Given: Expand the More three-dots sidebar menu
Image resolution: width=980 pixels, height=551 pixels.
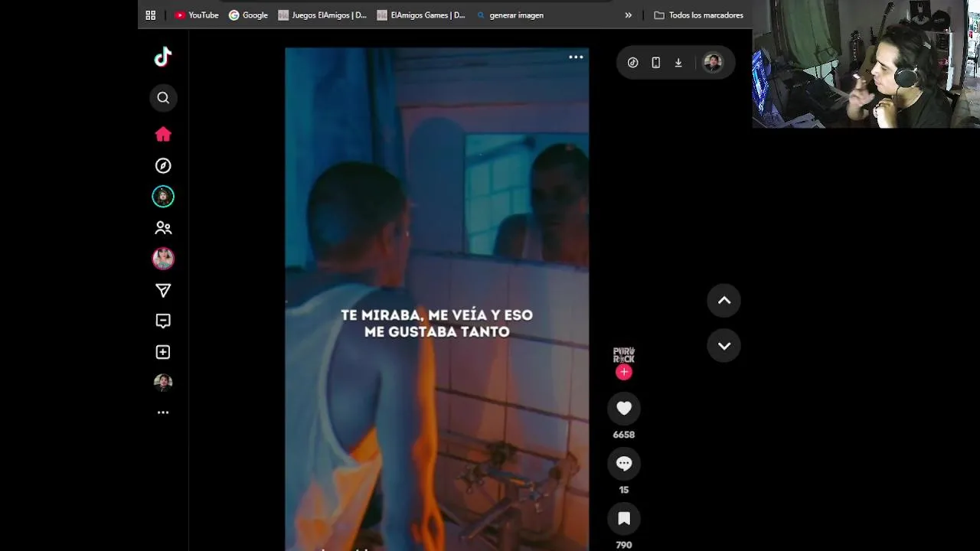Looking at the screenshot, I should (x=163, y=412).
